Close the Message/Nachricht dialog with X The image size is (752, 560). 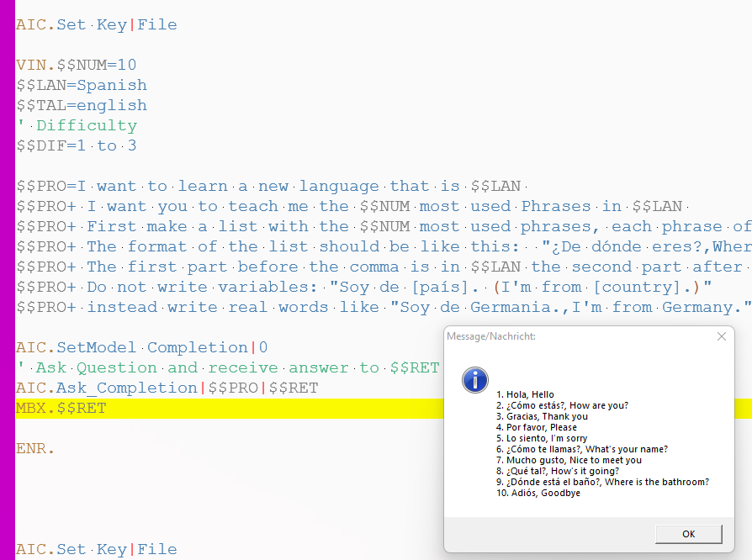pyautogui.click(x=721, y=336)
